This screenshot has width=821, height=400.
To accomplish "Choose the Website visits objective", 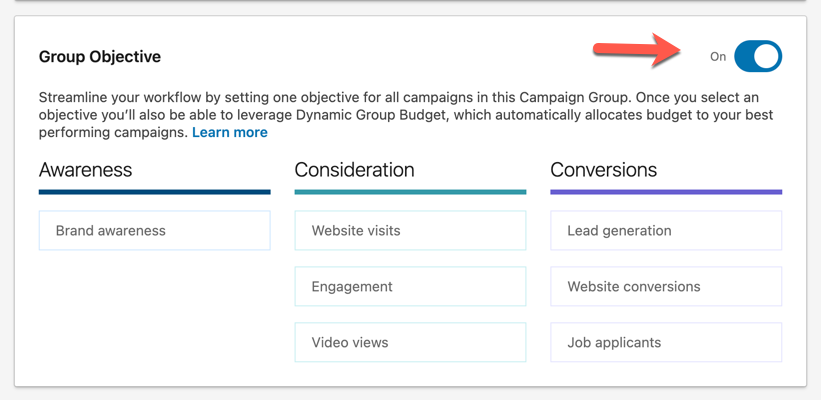I will (x=410, y=231).
